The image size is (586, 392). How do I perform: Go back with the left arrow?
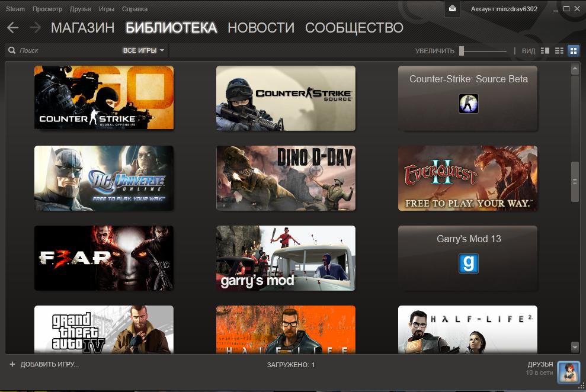[x=12, y=28]
